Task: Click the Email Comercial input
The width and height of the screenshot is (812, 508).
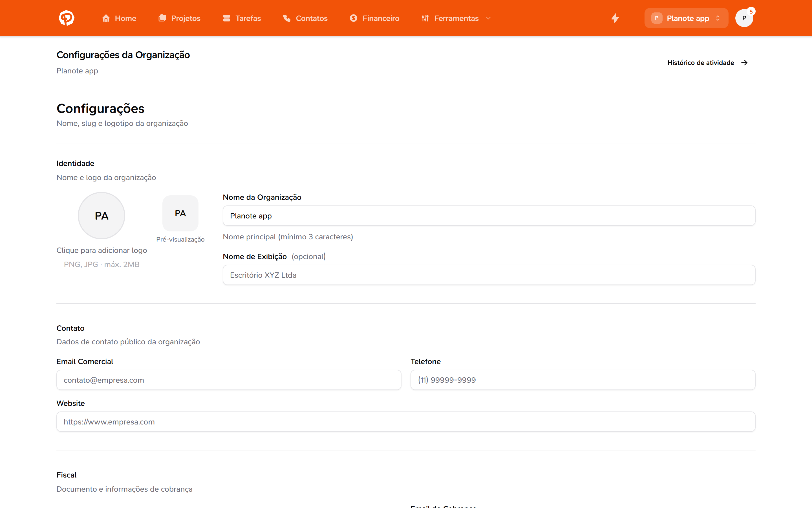Action: click(229, 380)
